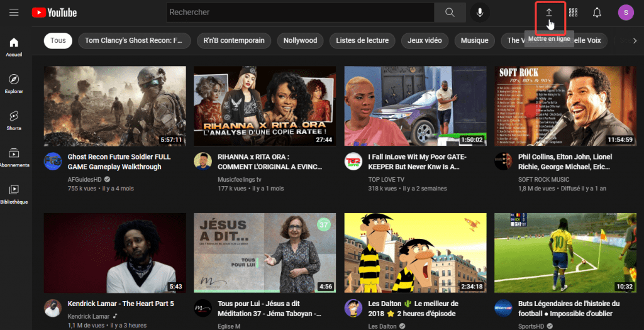
Task: Open RIHANNA x RITA ORA title
Action: coord(270,162)
